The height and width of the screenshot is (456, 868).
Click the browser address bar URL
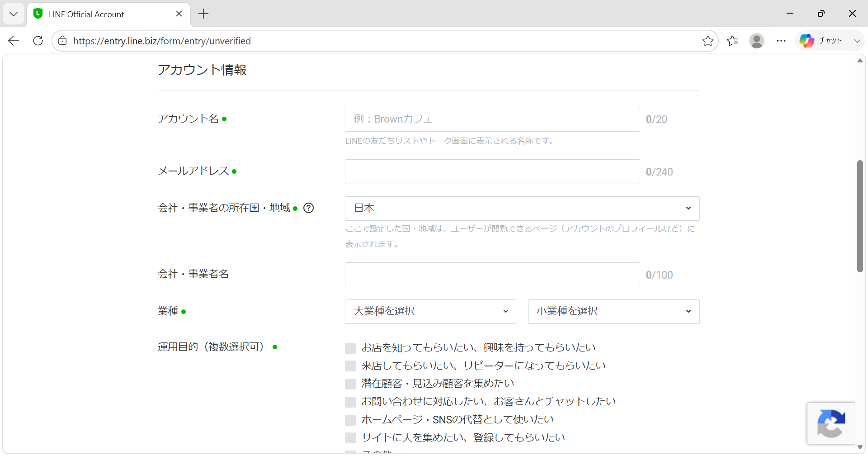click(x=162, y=41)
